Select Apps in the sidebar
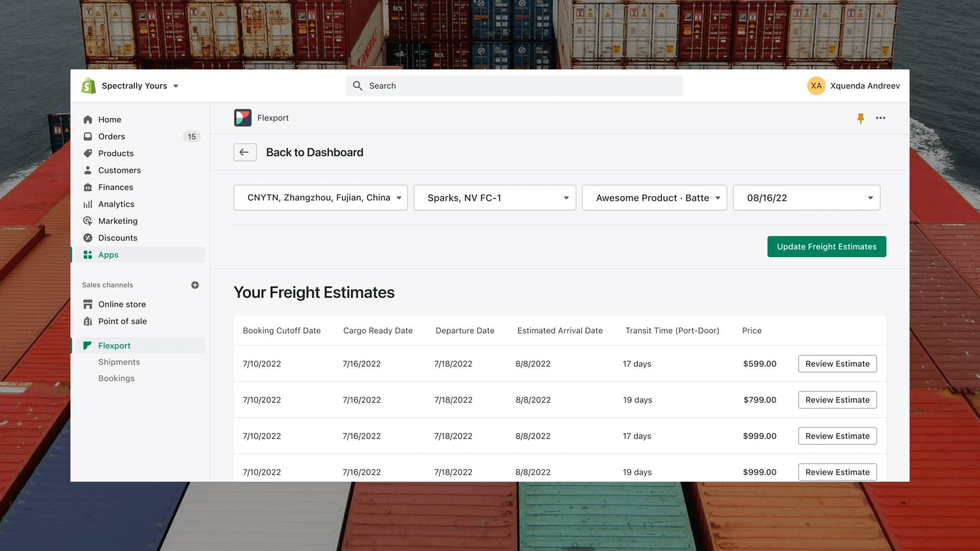 138,255
